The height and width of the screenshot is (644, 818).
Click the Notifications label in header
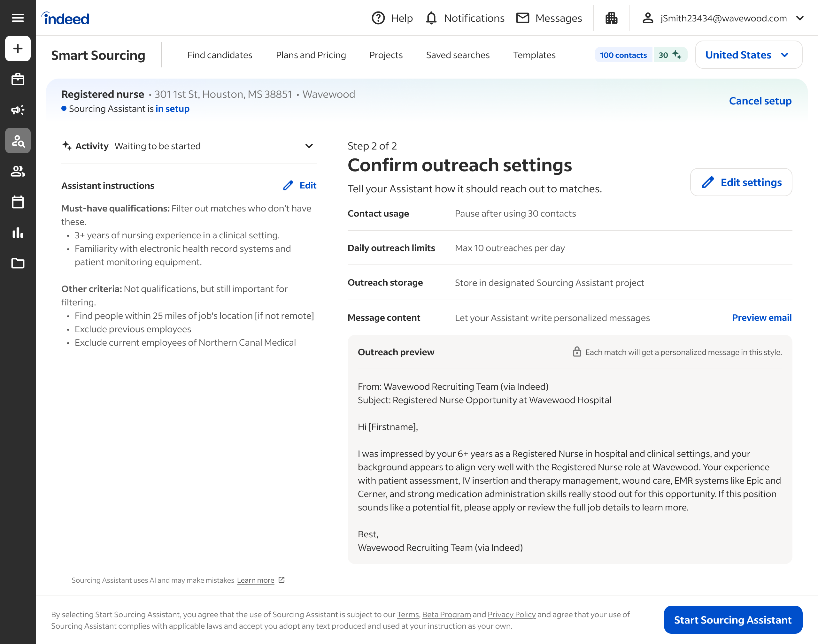[x=474, y=18]
